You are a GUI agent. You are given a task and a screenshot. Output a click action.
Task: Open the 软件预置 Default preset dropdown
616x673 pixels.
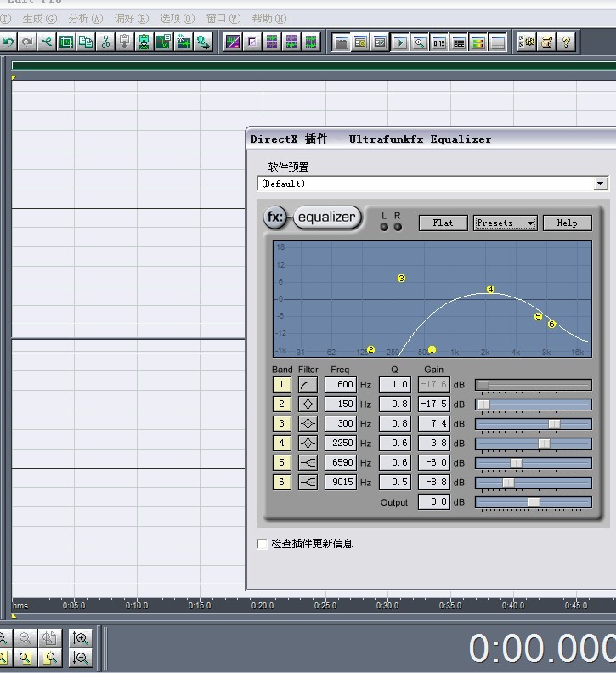pos(432,184)
